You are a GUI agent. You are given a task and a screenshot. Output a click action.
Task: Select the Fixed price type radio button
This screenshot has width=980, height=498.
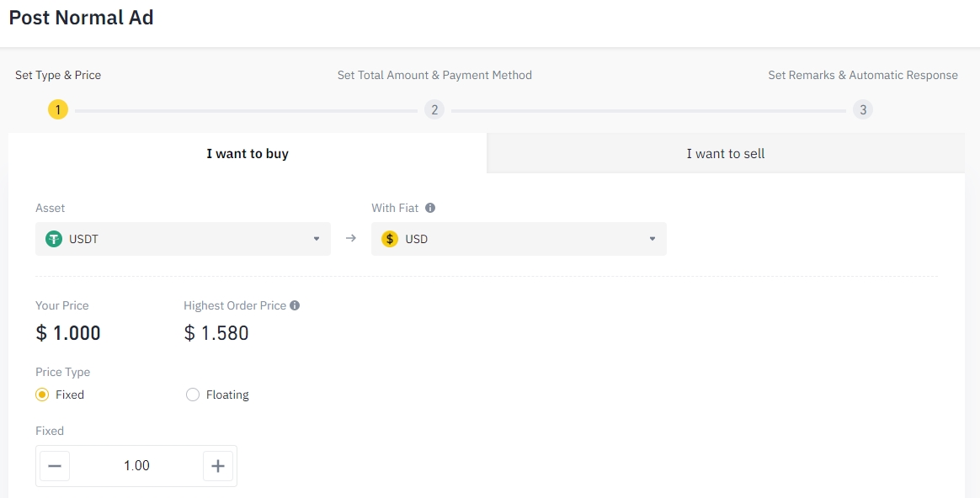pyautogui.click(x=42, y=395)
